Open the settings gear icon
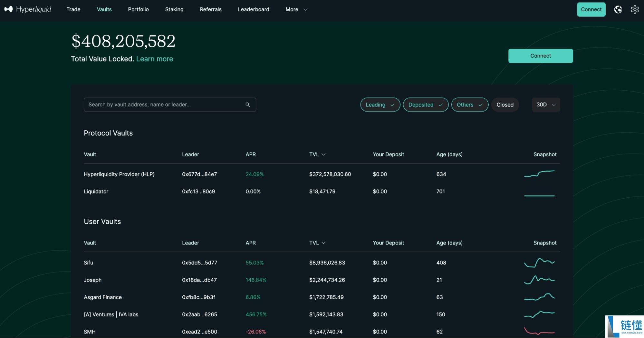The image size is (644, 338). [x=635, y=9]
